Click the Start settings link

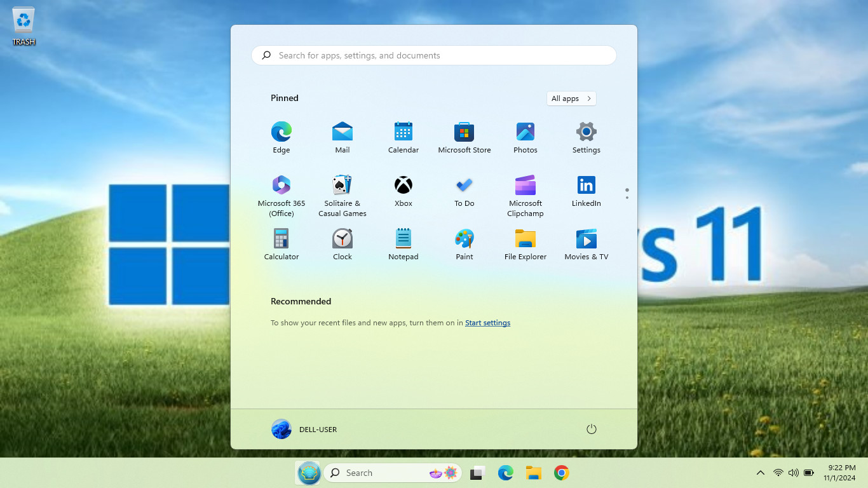487,323
